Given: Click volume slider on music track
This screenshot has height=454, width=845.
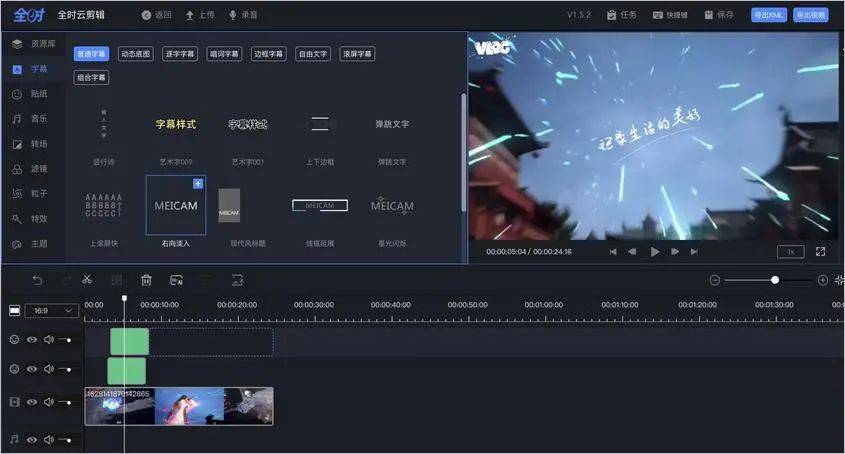Looking at the screenshot, I should (x=65, y=440).
